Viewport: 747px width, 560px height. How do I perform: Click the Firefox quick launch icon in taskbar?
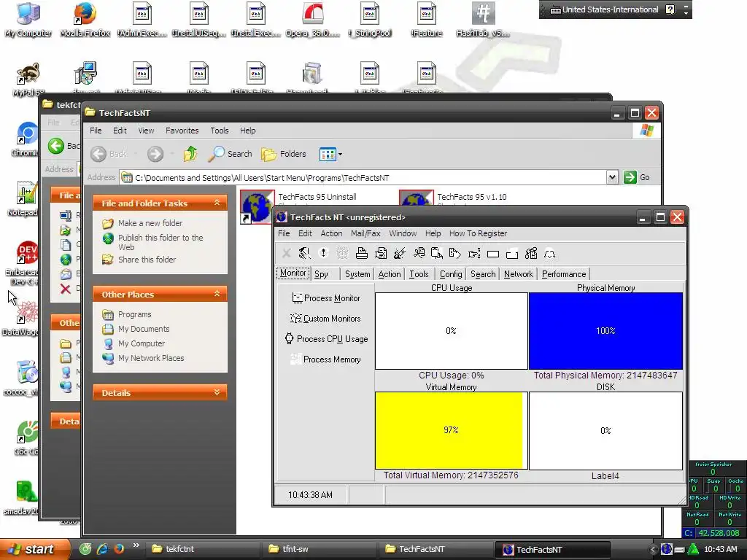tap(119, 548)
